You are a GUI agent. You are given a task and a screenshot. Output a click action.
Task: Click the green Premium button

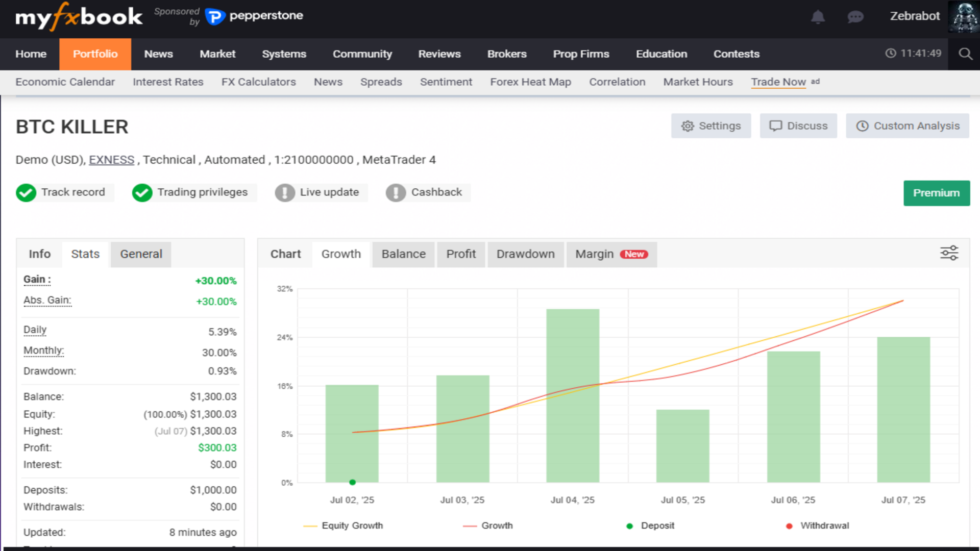click(x=936, y=193)
